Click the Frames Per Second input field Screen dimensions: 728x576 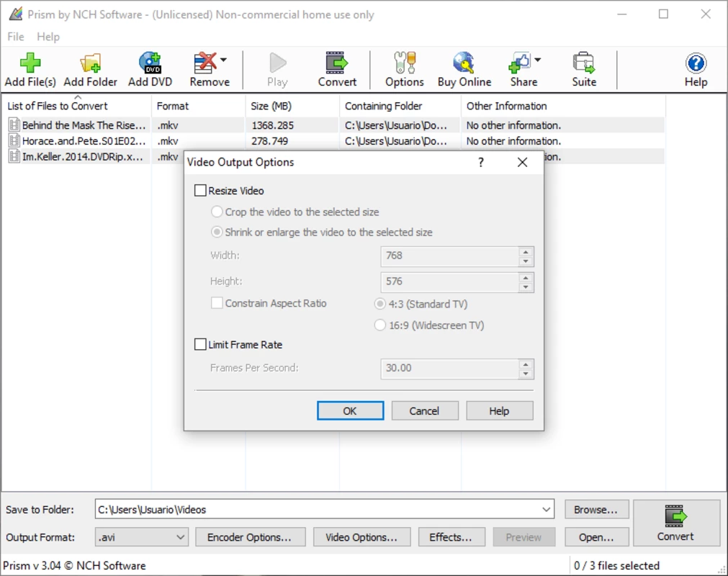449,369
